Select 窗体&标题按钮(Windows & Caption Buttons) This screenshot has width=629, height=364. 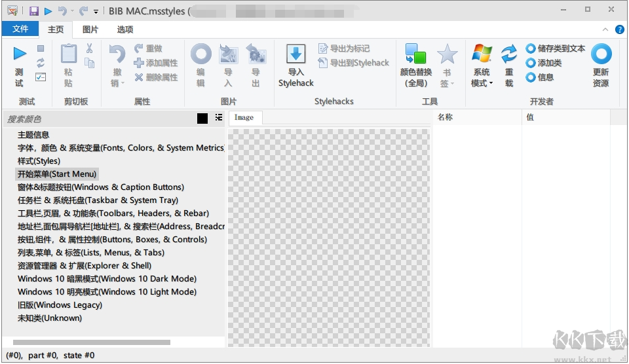coord(101,187)
